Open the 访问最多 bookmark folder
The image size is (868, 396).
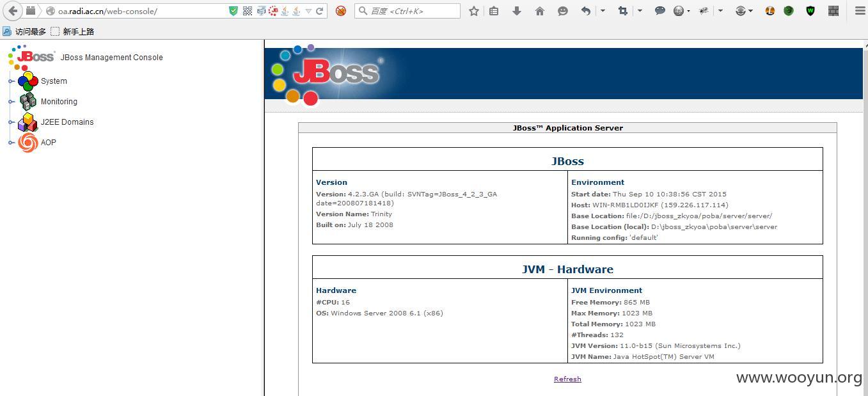24,31
